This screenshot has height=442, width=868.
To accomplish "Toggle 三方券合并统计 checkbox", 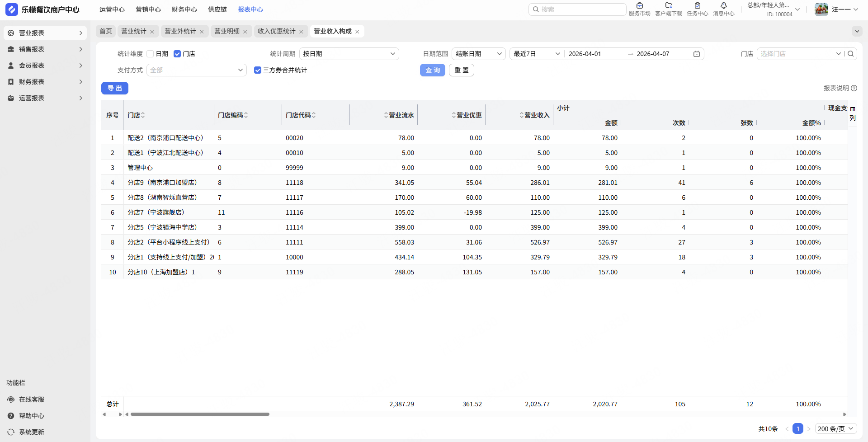I will [258, 70].
